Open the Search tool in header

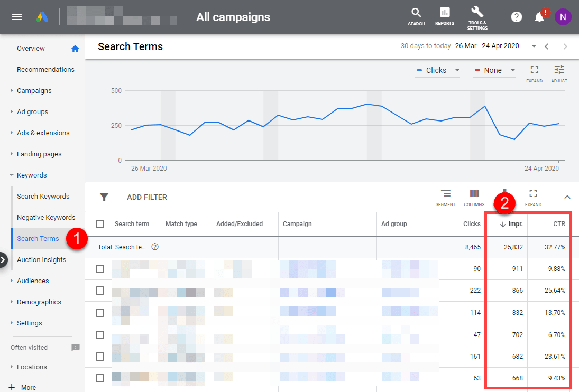pyautogui.click(x=416, y=16)
